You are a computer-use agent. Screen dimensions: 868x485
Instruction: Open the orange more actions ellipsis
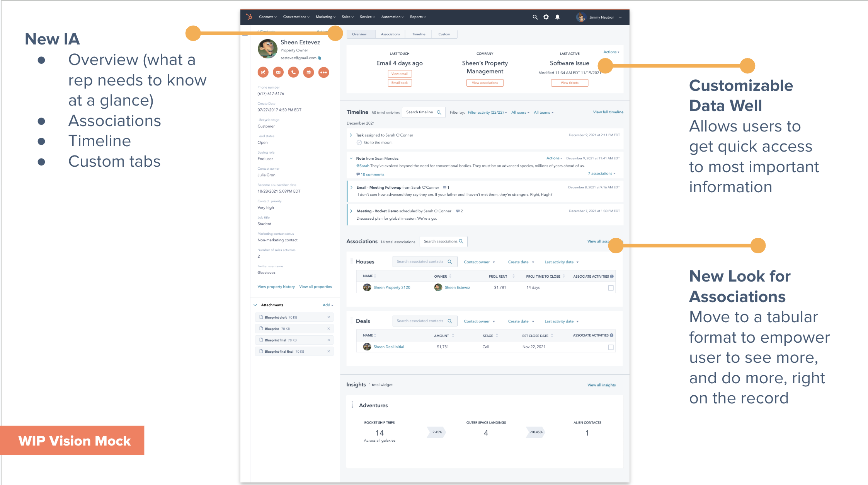point(323,72)
